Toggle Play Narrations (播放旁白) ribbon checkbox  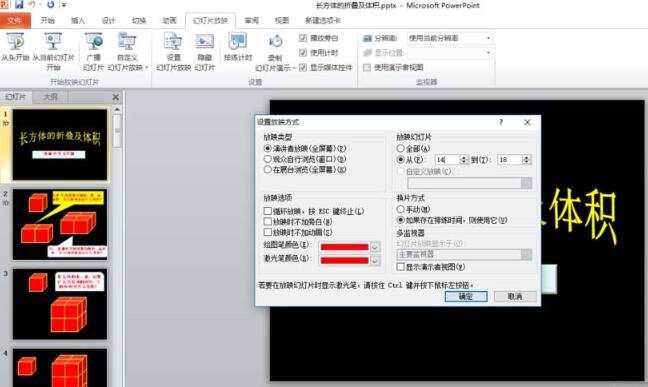(x=303, y=38)
